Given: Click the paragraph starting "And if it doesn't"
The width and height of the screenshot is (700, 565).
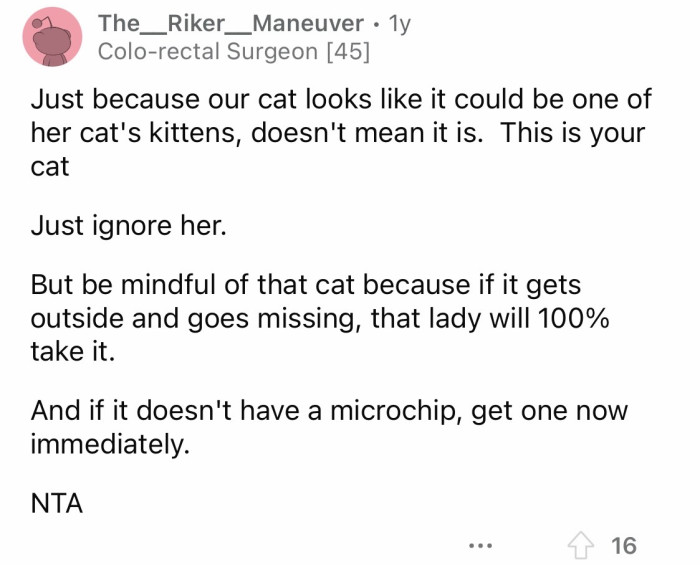Looking at the screenshot, I should (330, 425).
